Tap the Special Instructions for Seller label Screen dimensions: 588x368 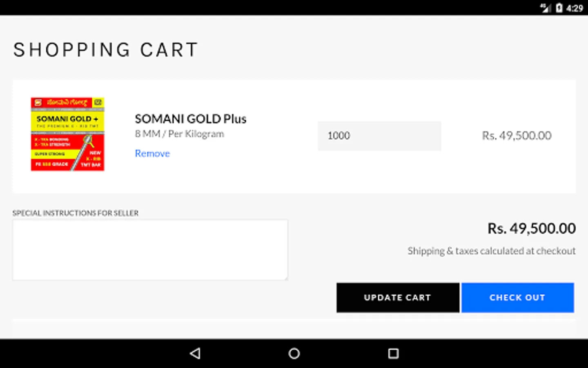tap(76, 213)
